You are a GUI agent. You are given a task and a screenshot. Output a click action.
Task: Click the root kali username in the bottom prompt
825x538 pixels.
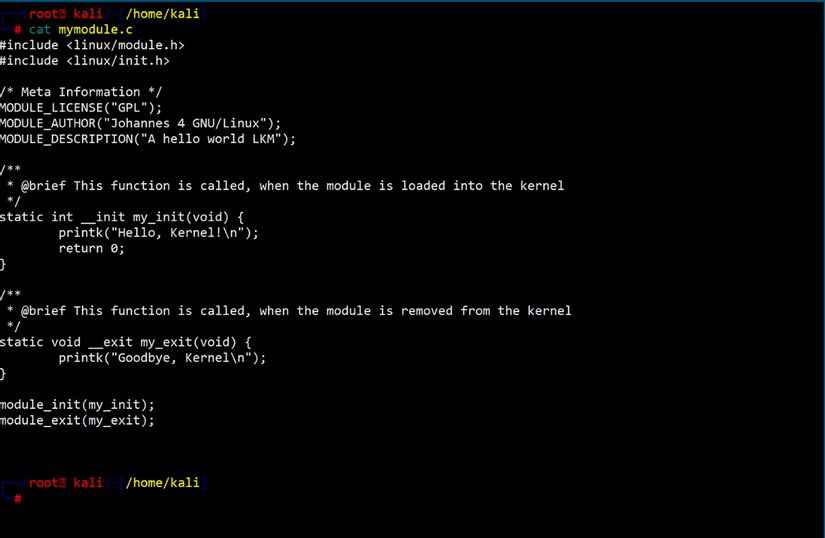[66, 483]
